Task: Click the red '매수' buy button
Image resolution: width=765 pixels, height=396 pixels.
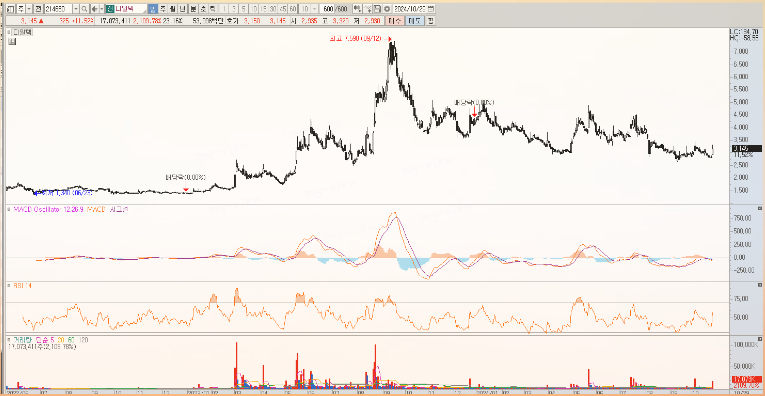Action: 394,21
